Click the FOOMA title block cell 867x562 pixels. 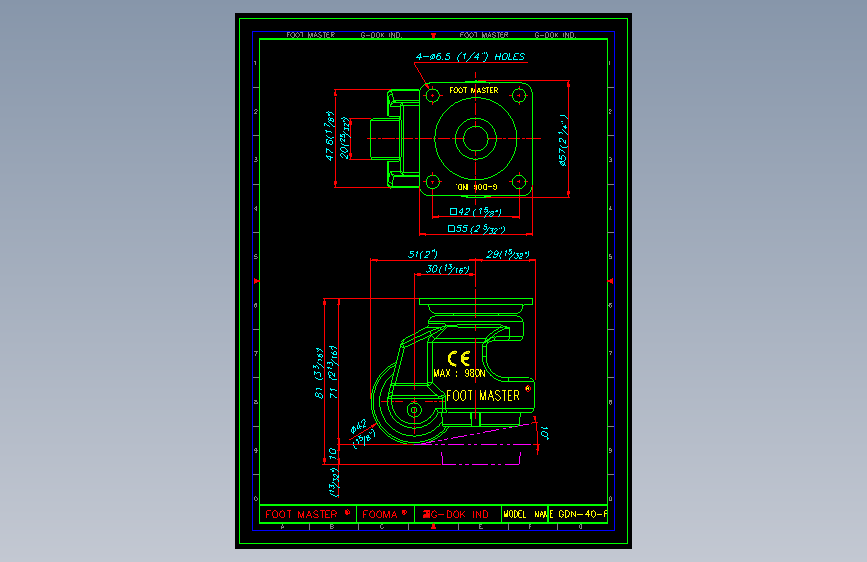tap(385, 514)
